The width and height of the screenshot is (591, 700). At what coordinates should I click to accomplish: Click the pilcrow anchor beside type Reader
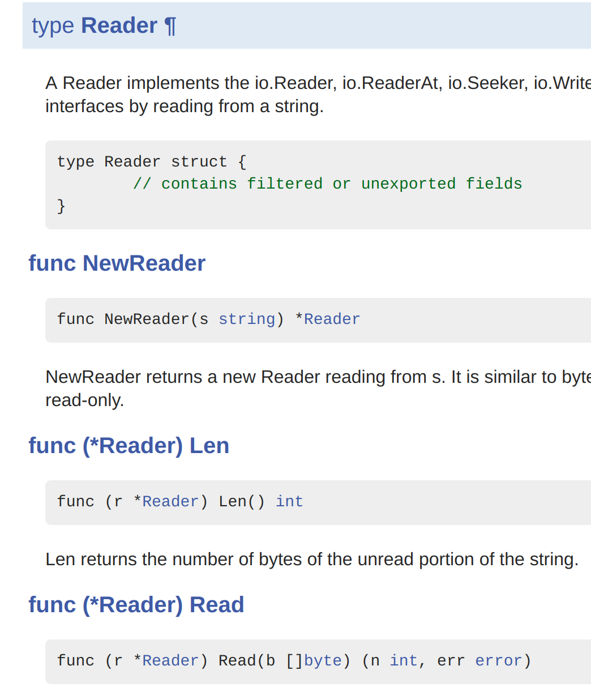(170, 26)
